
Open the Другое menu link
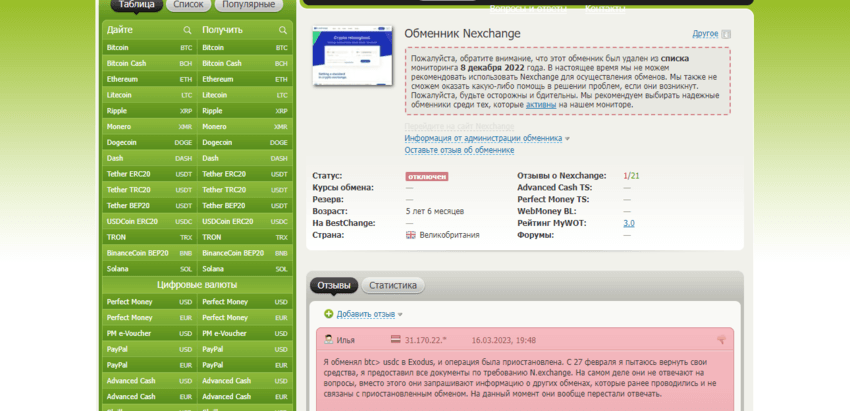[705, 34]
